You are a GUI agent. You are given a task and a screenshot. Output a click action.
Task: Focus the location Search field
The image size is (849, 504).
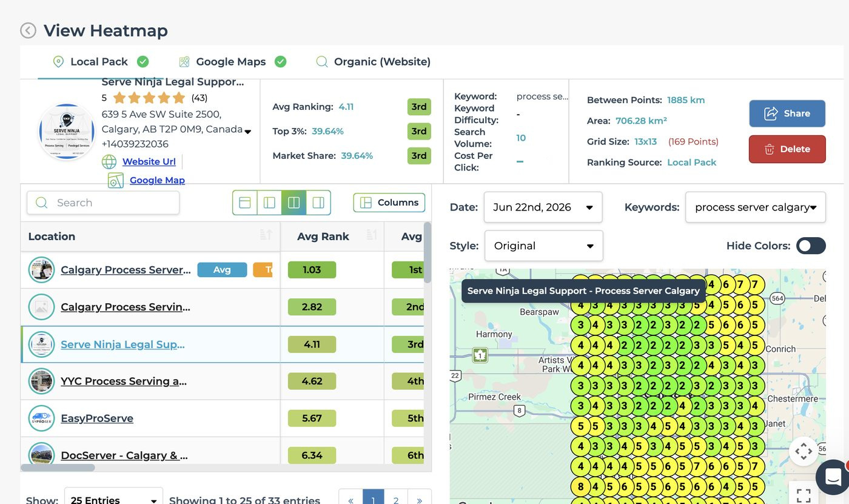tap(103, 203)
